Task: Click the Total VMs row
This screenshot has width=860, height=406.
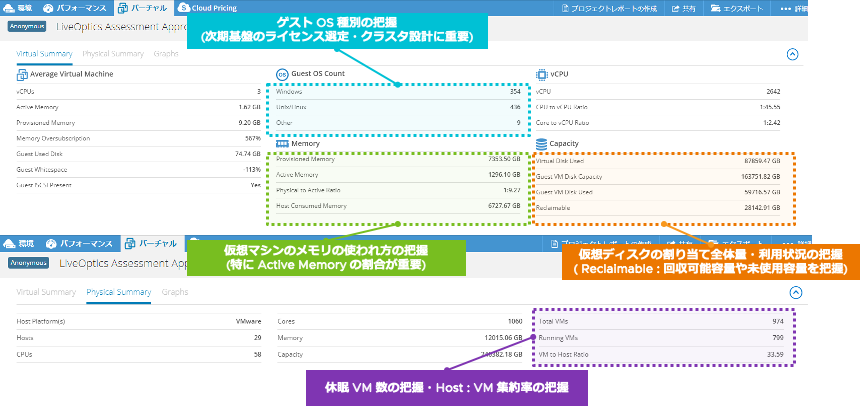Action: click(661, 322)
